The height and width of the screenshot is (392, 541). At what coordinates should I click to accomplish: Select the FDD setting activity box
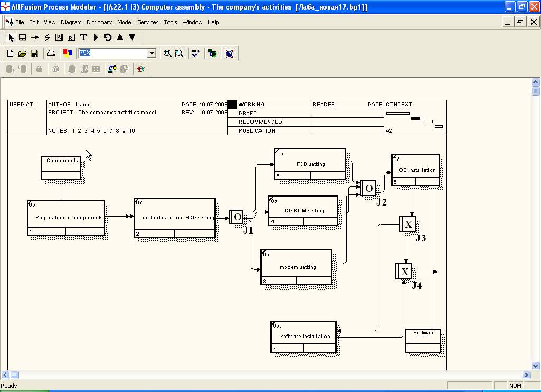tap(310, 164)
